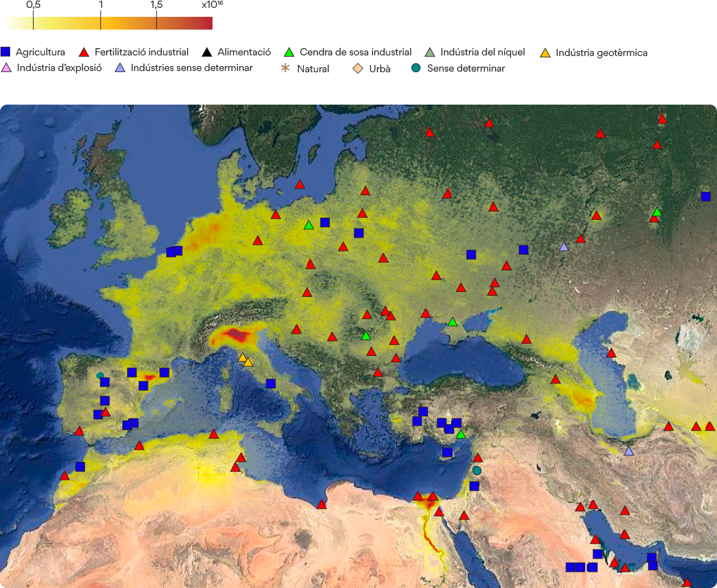Viewport: 717px width, 588px height.
Task: Click the pink Indústria d'explosió legend triangle
Action: click(x=7, y=68)
